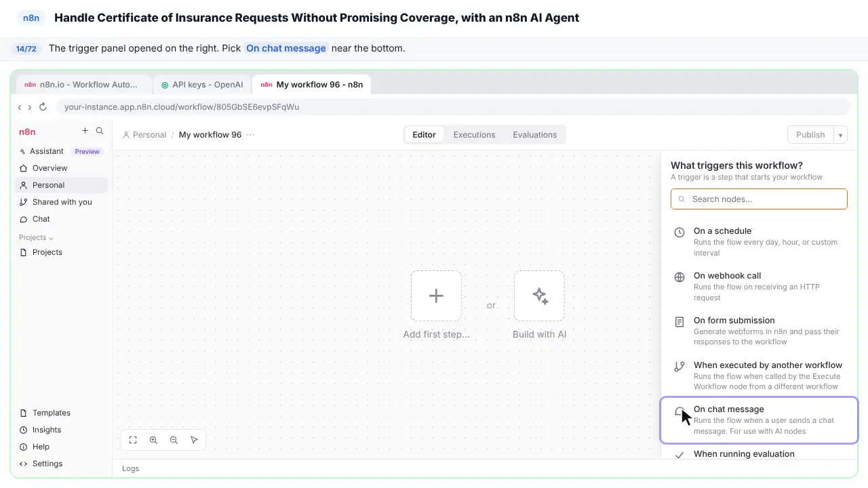The width and height of the screenshot is (868, 488).
Task: Click the fit to view icon
Action: tap(133, 440)
